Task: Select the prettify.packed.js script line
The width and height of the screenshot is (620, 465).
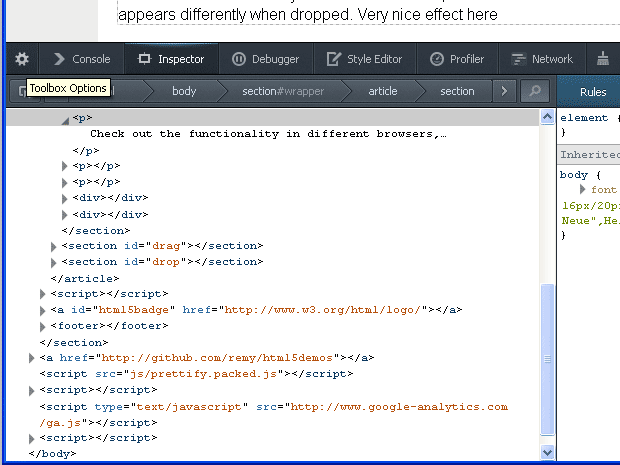Action: [197, 374]
